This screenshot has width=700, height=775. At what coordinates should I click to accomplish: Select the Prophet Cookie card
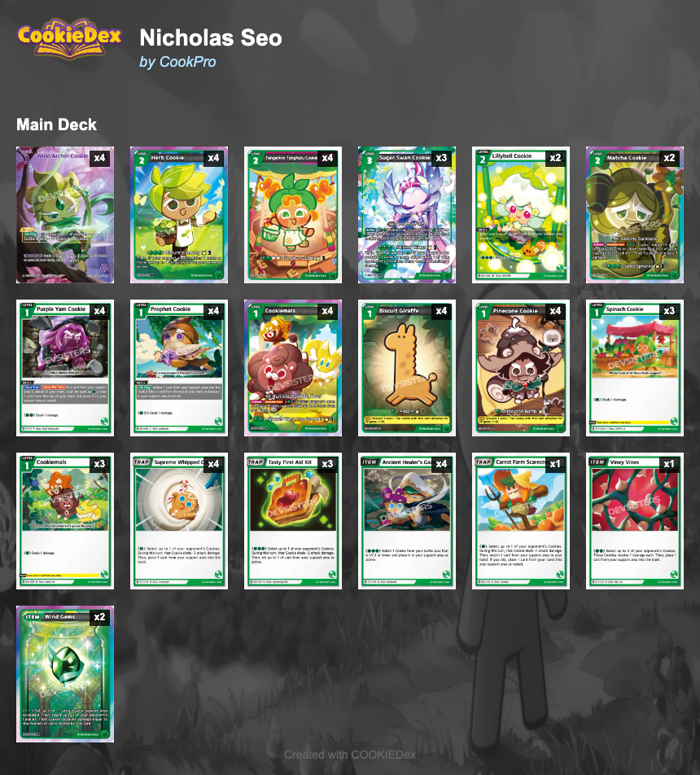click(x=179, y=368)
